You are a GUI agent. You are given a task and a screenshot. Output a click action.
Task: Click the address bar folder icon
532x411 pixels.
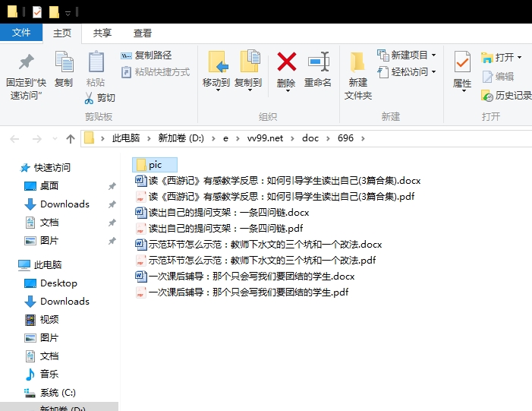coord(89,138)
